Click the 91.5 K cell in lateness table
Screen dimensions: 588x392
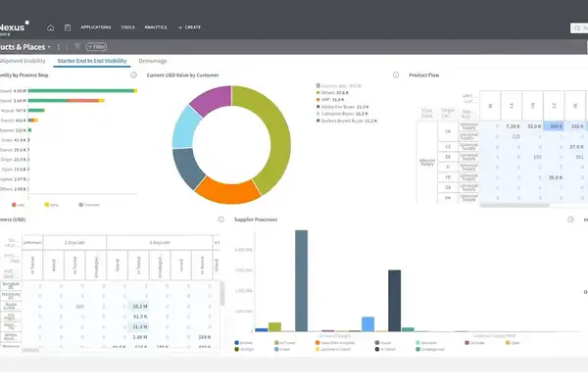tap(140, 317)
